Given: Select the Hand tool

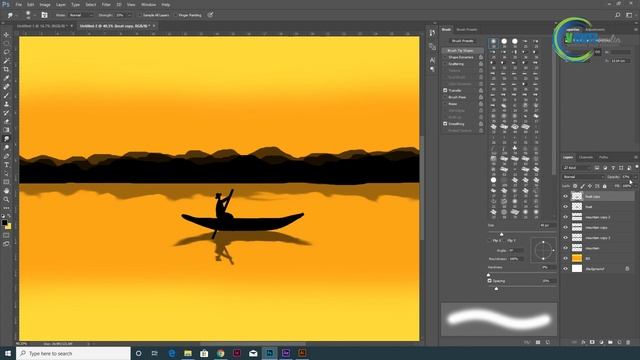Looking at the screenshot, I should [x=6, y=191].
